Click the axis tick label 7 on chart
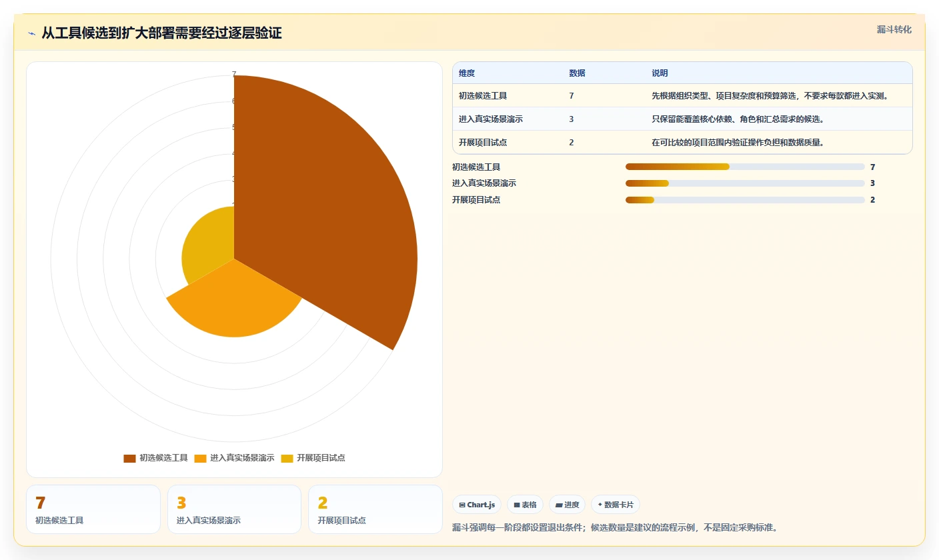The image size is (939, 560). click(233, 74)
